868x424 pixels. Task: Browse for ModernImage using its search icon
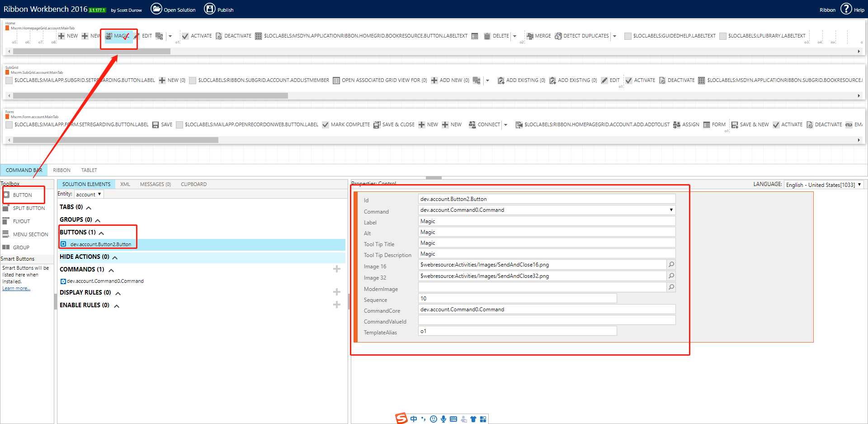[x=671, y=287]
